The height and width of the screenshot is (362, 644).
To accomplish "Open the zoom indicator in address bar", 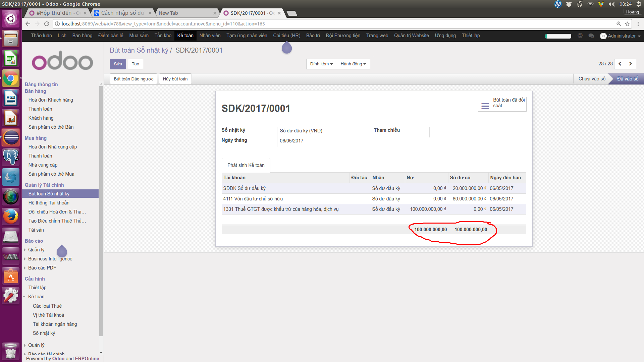I will (x=619, y=24).
